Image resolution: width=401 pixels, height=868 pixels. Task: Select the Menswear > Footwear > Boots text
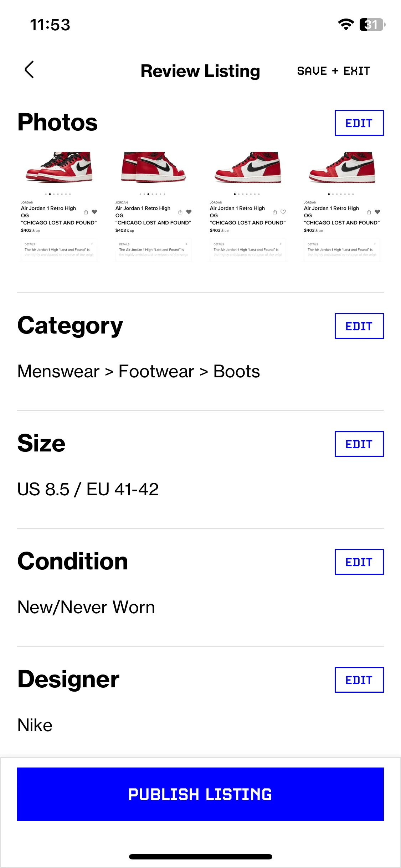pyautogui.click(x=139, y=371)
